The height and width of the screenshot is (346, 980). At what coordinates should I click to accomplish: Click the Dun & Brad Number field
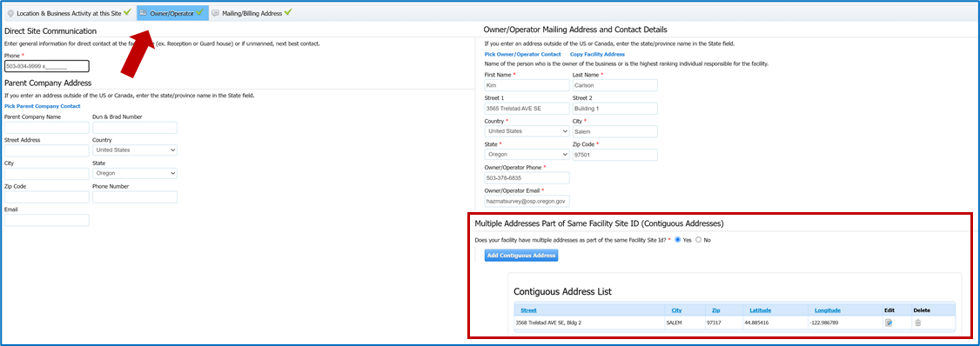tap(134, 128)
